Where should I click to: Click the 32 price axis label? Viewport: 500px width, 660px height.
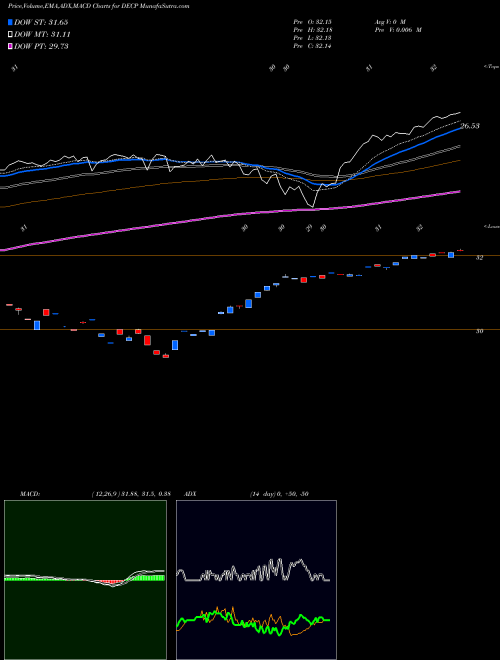point(479,258)
